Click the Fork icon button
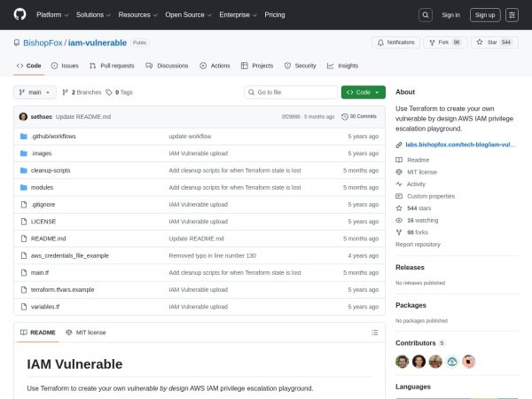Screen dimensions: 532x399 click(432, 43)
